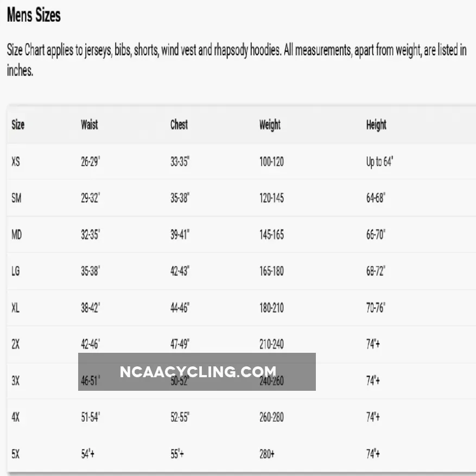Click the 39-41" chest measurement
Image resolution: width=476 pixels, height=476 pixels.
click(180, 235)
